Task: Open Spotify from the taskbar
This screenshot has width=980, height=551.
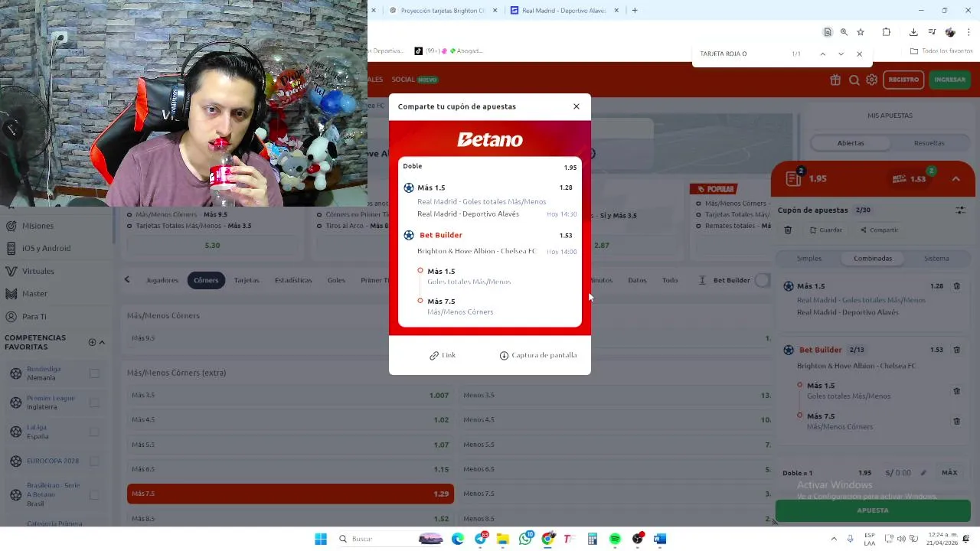Action: [615, 539]
